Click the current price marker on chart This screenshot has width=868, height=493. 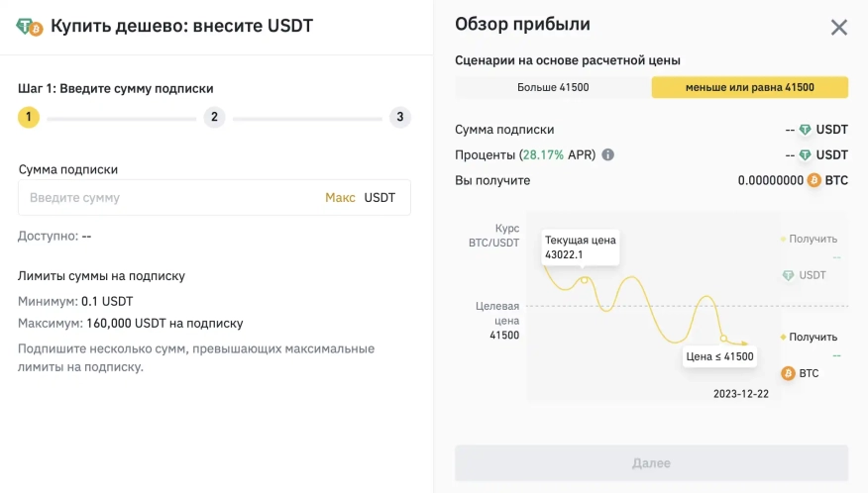point(585,280)
